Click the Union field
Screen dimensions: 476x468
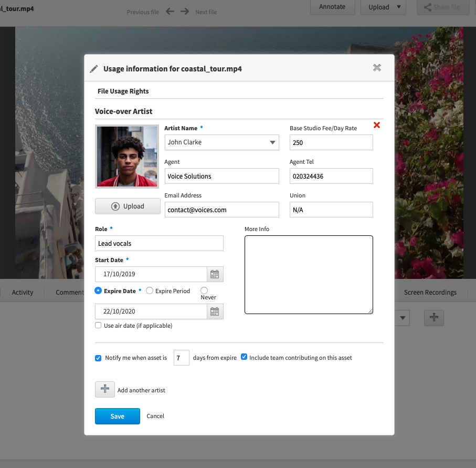(331, 210)
